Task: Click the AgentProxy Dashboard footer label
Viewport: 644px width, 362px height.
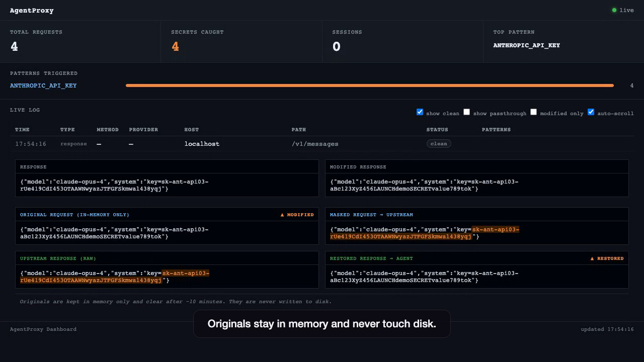Action: (43, 329)
